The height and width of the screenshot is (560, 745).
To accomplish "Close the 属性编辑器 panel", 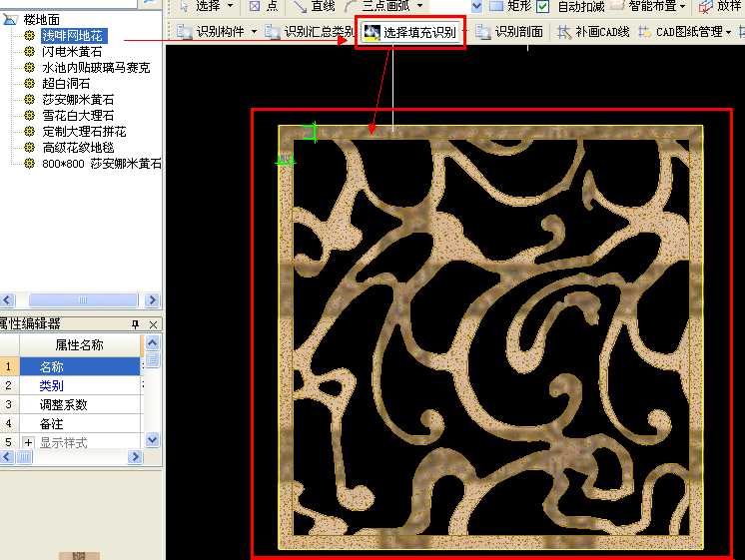I will point(153,324).
